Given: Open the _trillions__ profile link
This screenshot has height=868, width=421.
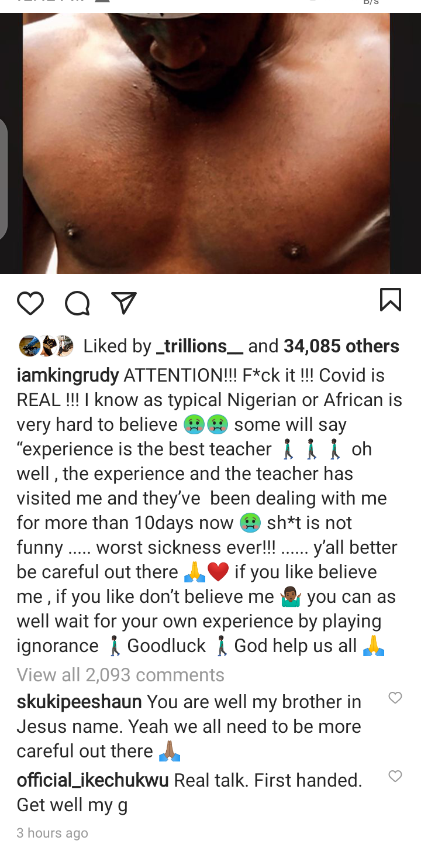Looking at the screenshot, I should (200, 346).
